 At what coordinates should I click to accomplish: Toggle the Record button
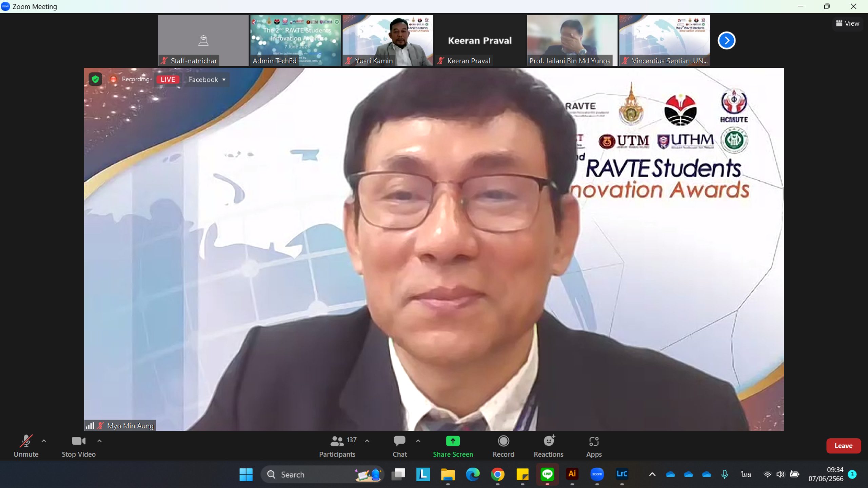click(x=504, y=446)
